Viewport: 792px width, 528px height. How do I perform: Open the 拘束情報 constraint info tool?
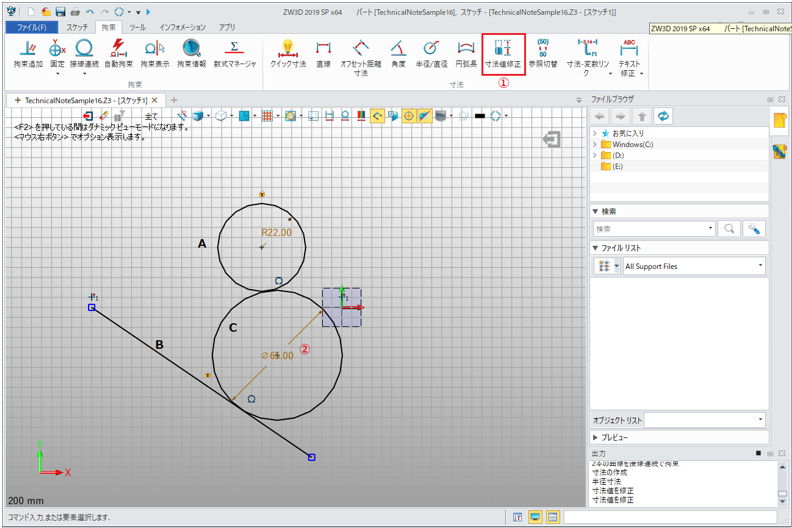click(x=191, y=54)
